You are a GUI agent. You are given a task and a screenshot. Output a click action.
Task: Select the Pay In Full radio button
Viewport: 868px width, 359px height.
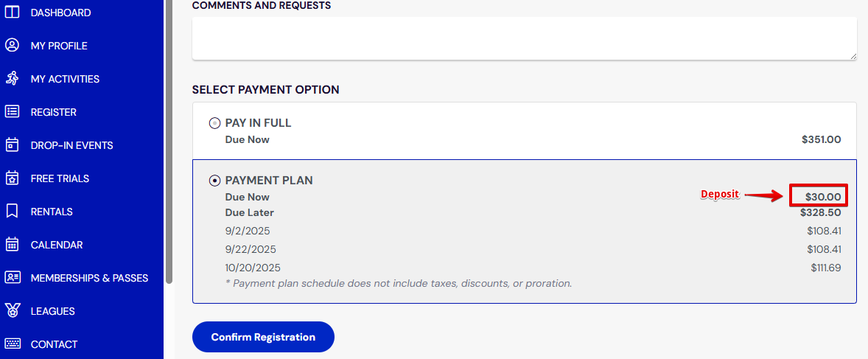click(x=214, y=124)
